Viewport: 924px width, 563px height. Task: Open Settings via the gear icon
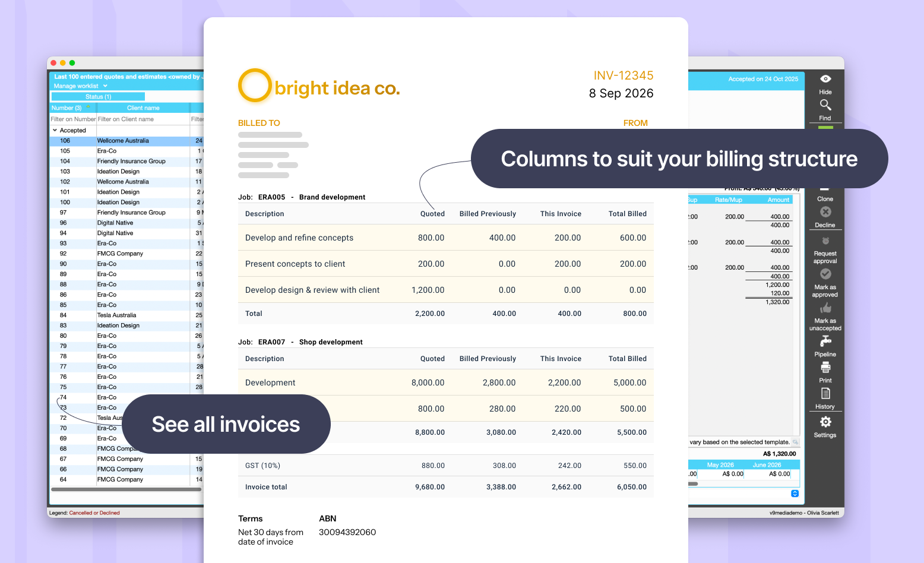pos(825,422)
